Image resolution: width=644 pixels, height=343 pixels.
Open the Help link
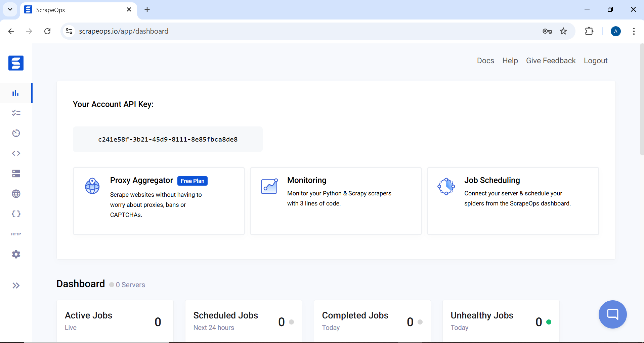(510, 61)
